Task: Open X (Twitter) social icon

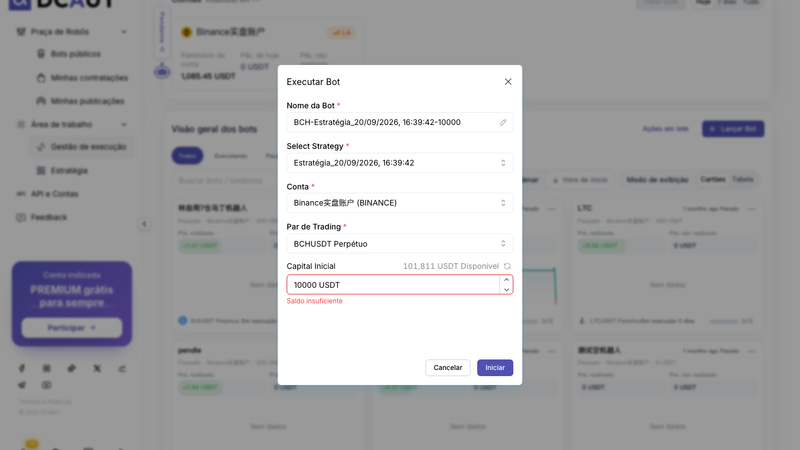Action: point(97,368)
